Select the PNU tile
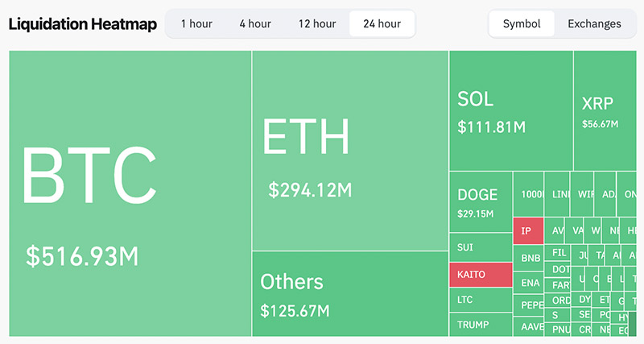The height and width of the screenshot is (344, 644). 557,329
